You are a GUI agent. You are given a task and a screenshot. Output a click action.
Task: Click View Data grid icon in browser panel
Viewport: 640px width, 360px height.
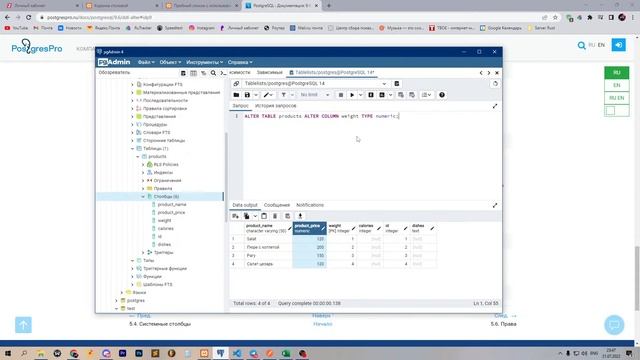193,73
